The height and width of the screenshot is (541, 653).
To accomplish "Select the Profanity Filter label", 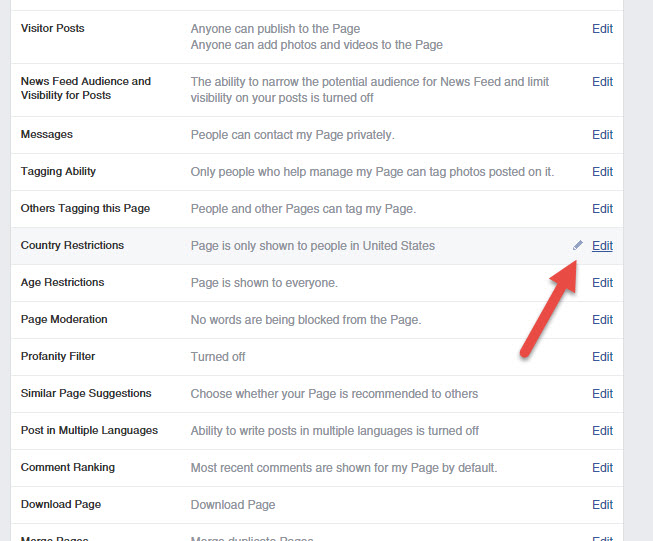I will [58, 356].
